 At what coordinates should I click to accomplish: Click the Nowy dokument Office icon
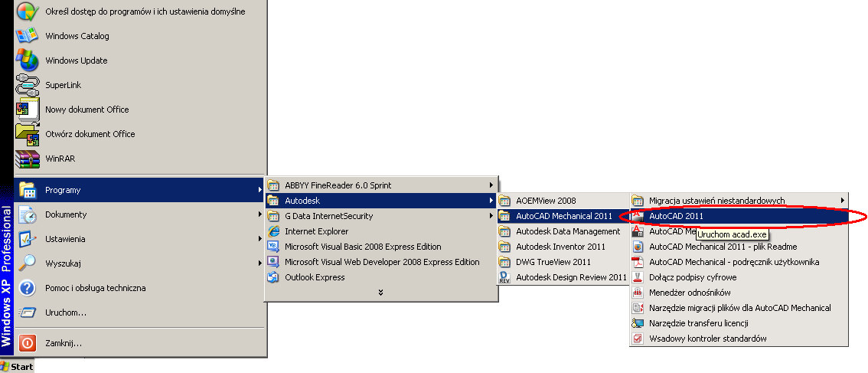point(27,110)
